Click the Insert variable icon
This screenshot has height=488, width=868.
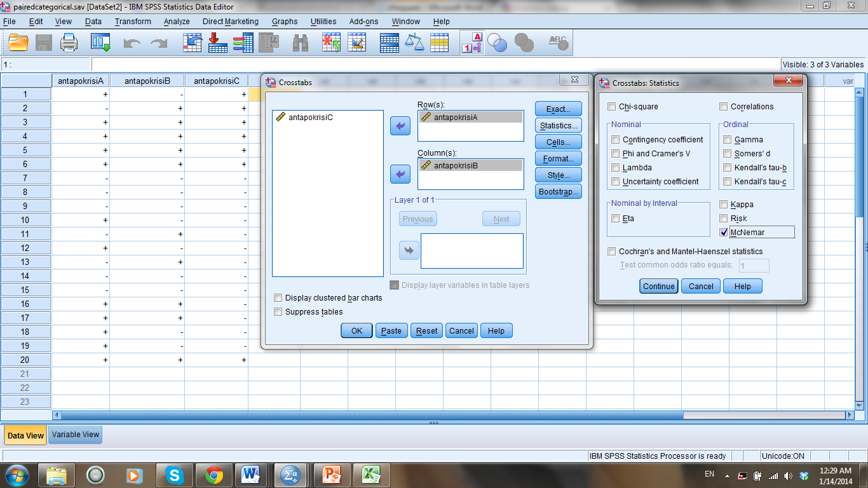coord(356,43)
